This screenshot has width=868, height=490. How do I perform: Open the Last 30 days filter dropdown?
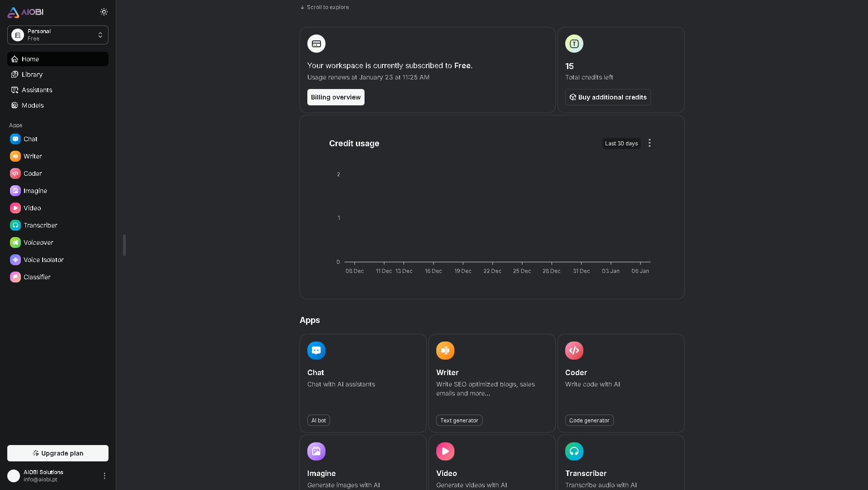(x=621, y=144)
